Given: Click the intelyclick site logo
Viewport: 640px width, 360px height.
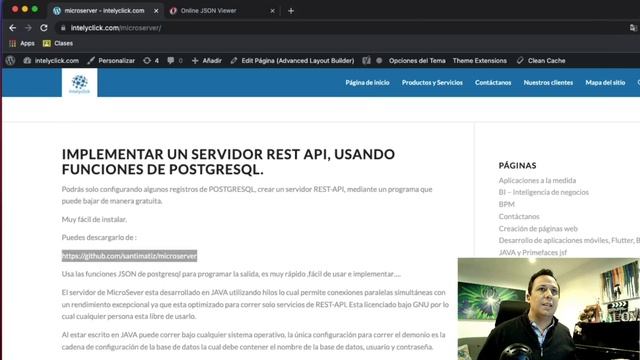Looking at the screenshot, I should (x=80, y=83).
